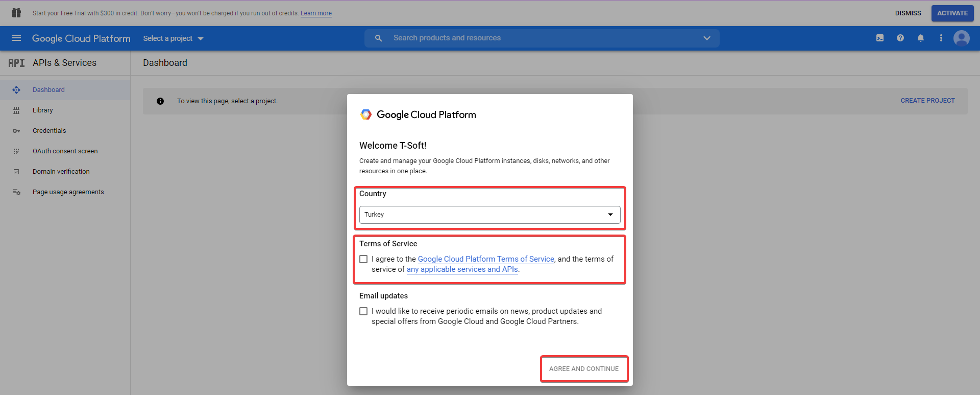This screenshot has width=980, height=395.
Task: Click the APIs & Services heading
Action: tap(64, 63)
